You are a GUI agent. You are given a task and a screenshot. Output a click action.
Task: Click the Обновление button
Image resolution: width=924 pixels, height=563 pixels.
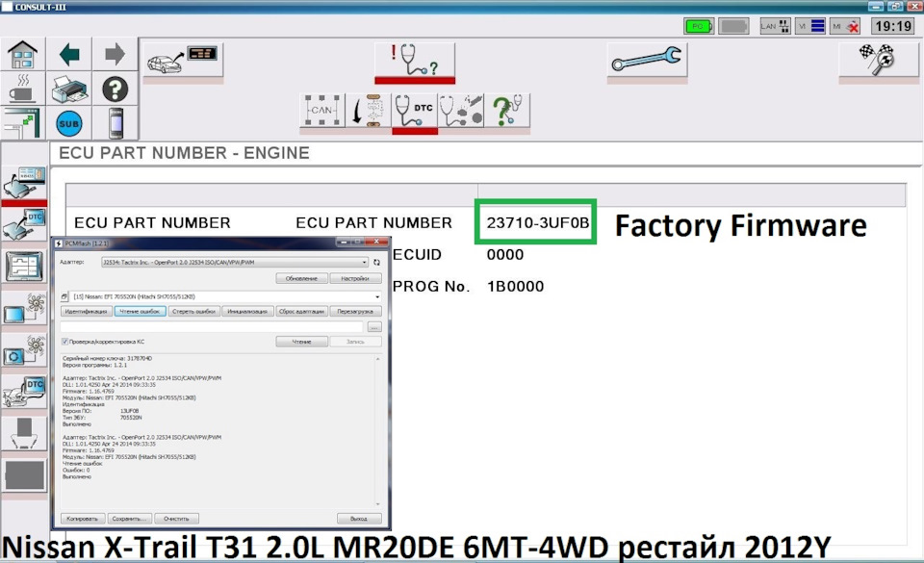pos(301,278)
